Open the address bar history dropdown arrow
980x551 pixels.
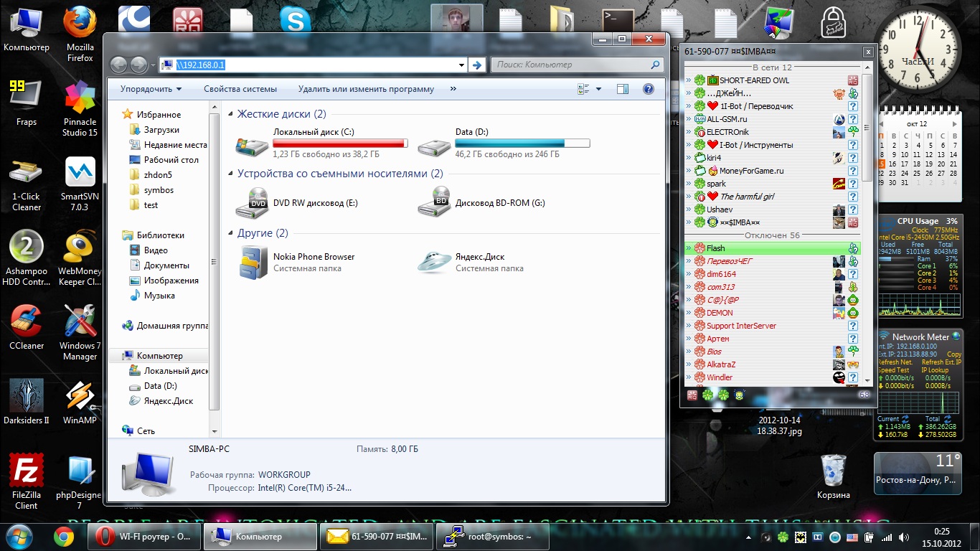click(x=461, y=65)
